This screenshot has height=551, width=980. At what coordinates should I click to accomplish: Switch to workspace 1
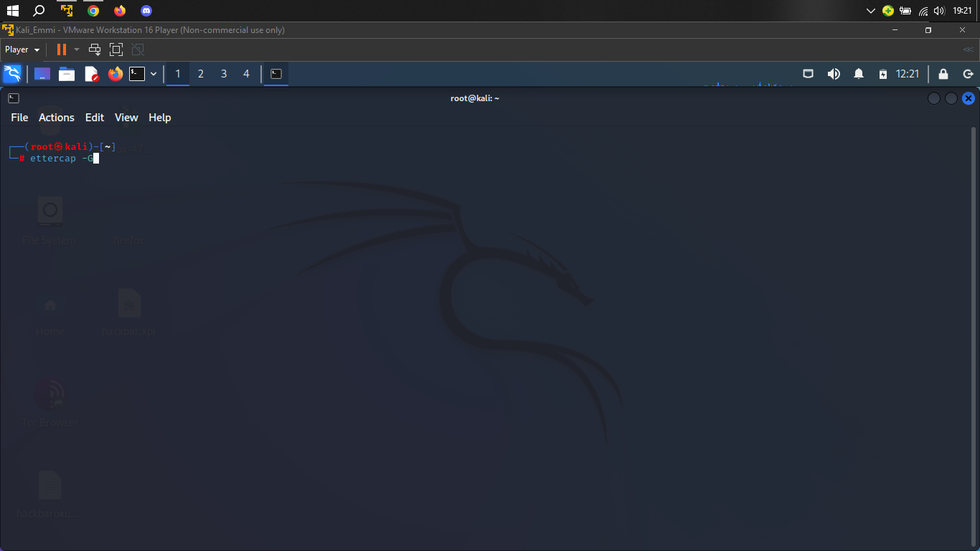tap(178, 74)
